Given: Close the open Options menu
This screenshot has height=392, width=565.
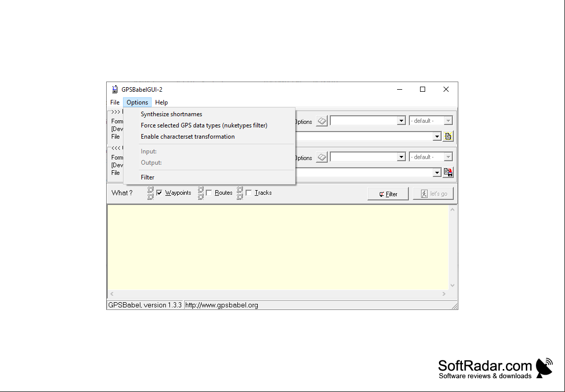Looking at the screenshot, I should 137,102.
